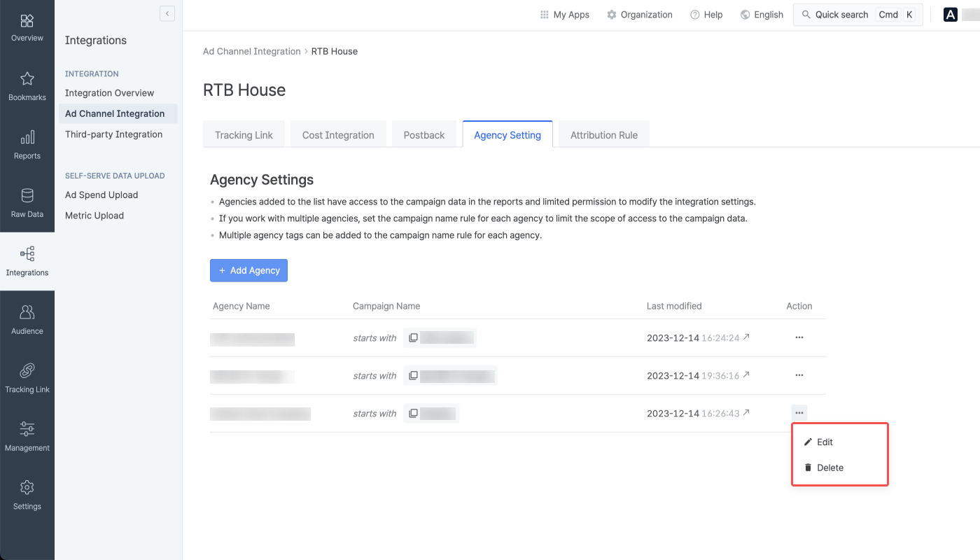
Task: Click the RTB House page title
Action: [x=244, y=90]
